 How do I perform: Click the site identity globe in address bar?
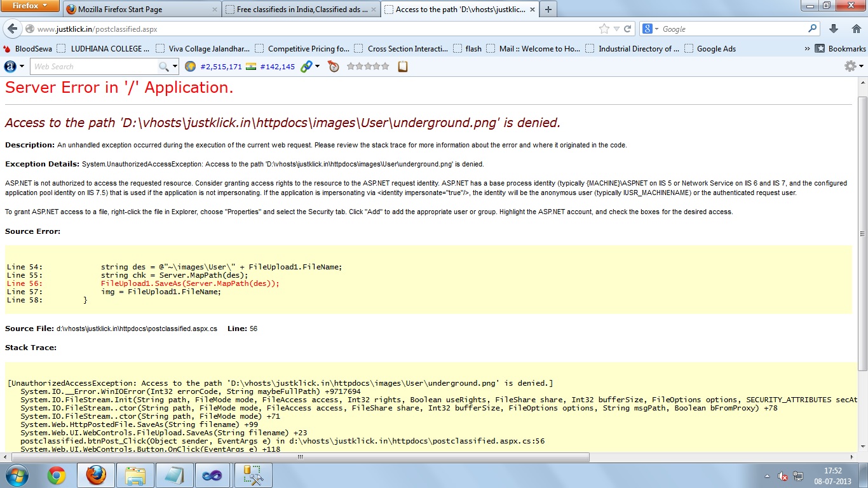point(29,29)
